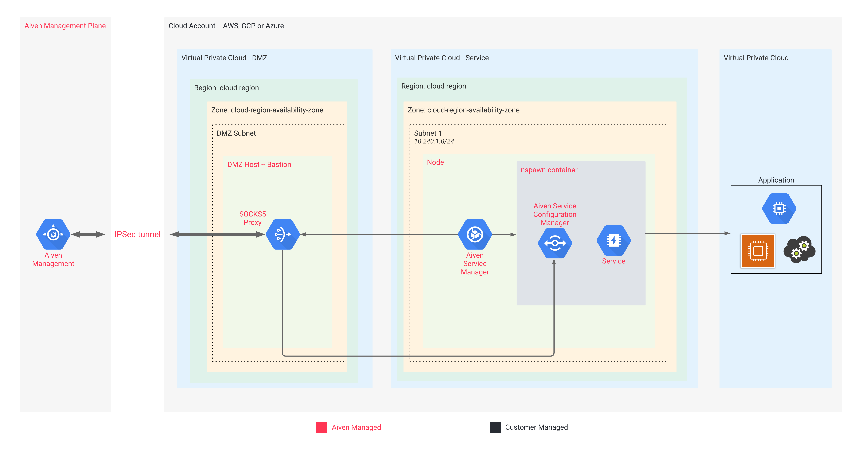Click the Service lightning-chip hexagon icon
Screen dimensions: 868x450
click(614, 240)
